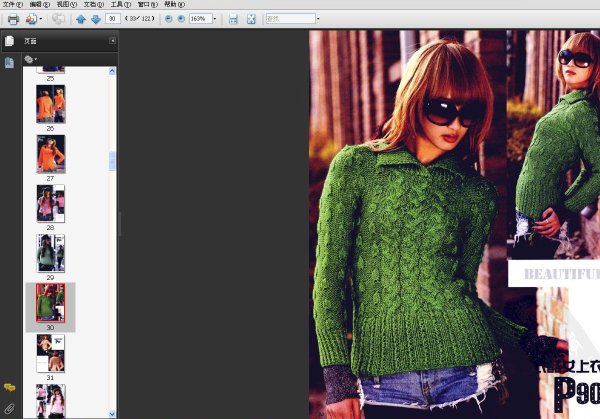Open the 文件 (File) menu
This screenshot has height=419, width=600.
click(13, 4)
